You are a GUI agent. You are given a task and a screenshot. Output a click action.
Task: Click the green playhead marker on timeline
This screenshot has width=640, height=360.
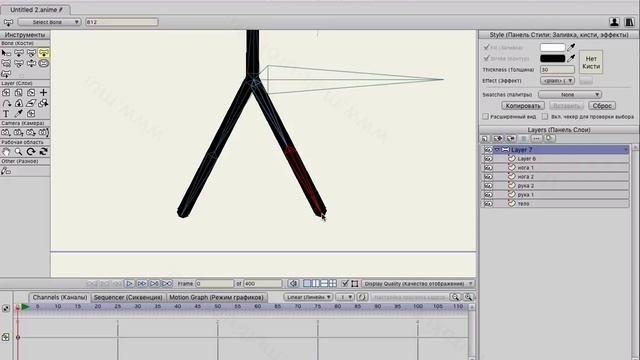pyautogui.click(x=25, y=307)
